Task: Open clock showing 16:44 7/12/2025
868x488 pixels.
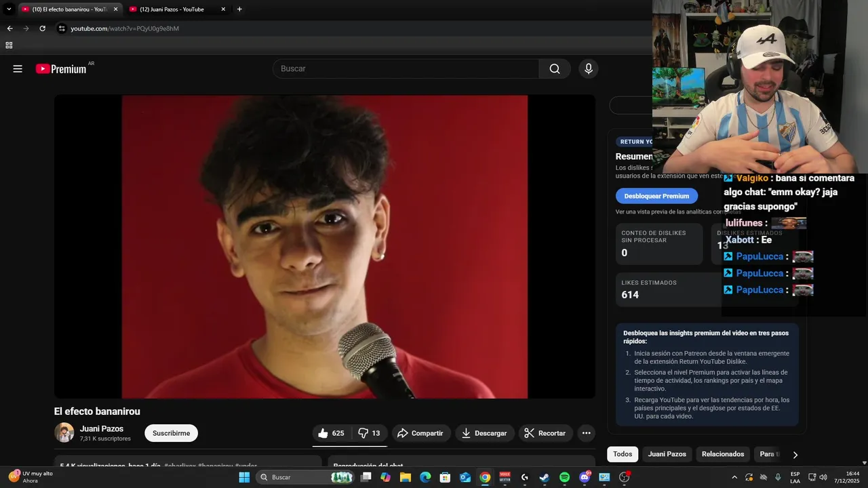Action: pyautogui.click(x=847, y=477)
